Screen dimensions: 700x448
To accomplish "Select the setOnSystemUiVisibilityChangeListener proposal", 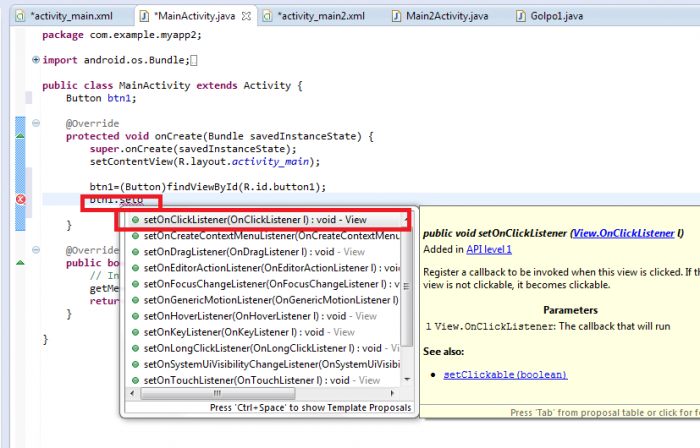I will (264, 364).
